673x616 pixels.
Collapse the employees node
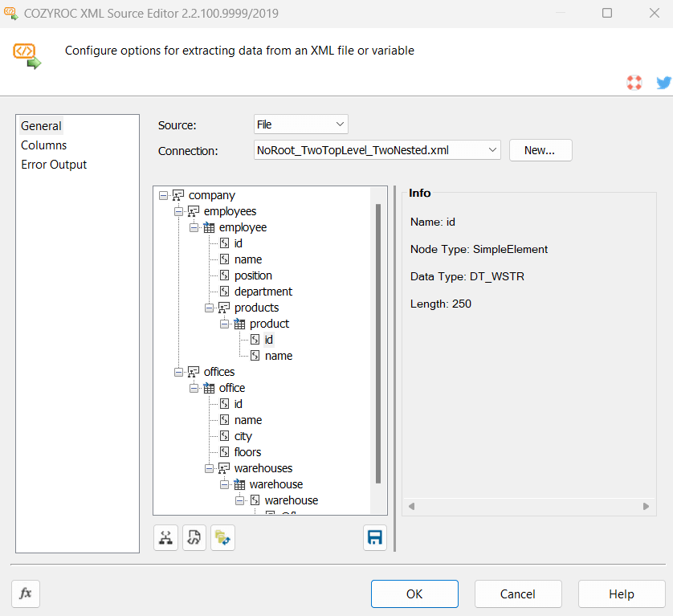178,212
